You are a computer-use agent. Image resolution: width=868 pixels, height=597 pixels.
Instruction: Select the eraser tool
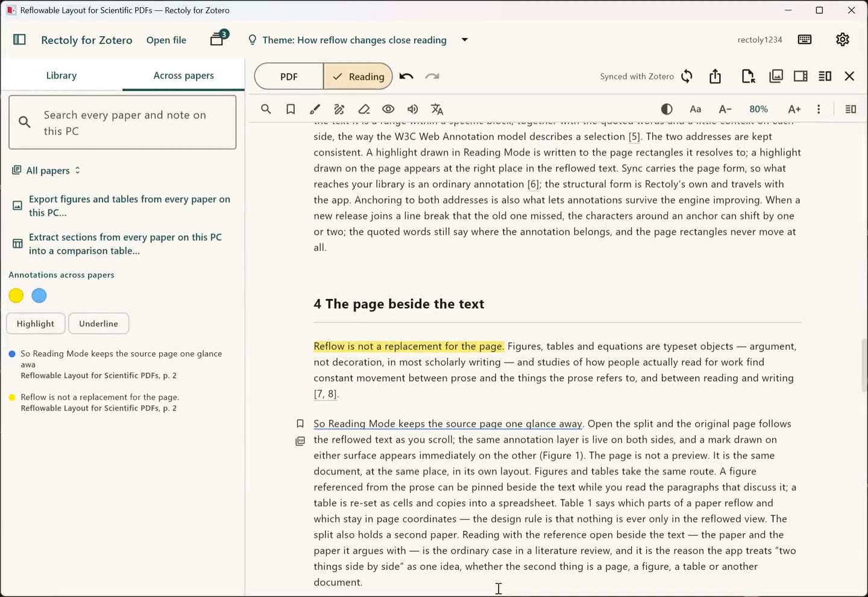(x=364, y=109)
